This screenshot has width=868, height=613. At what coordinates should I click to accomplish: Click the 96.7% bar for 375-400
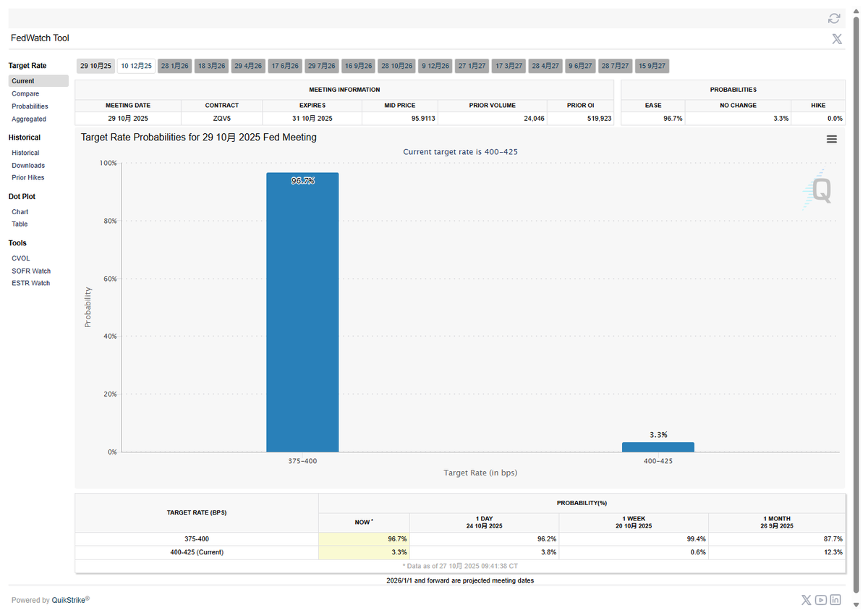302,313
